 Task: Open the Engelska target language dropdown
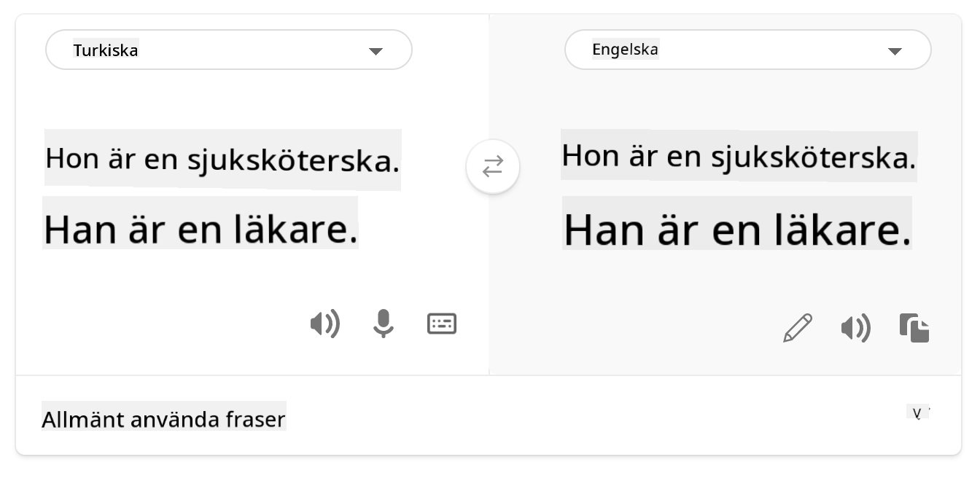pyautogui.click(x=747, y=50)
